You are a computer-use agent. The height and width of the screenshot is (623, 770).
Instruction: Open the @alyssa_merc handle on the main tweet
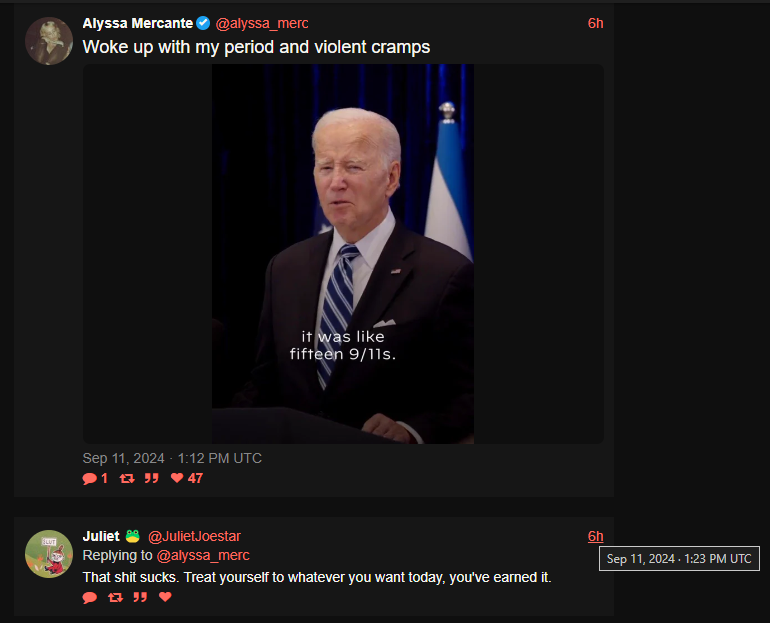(262, 23)
